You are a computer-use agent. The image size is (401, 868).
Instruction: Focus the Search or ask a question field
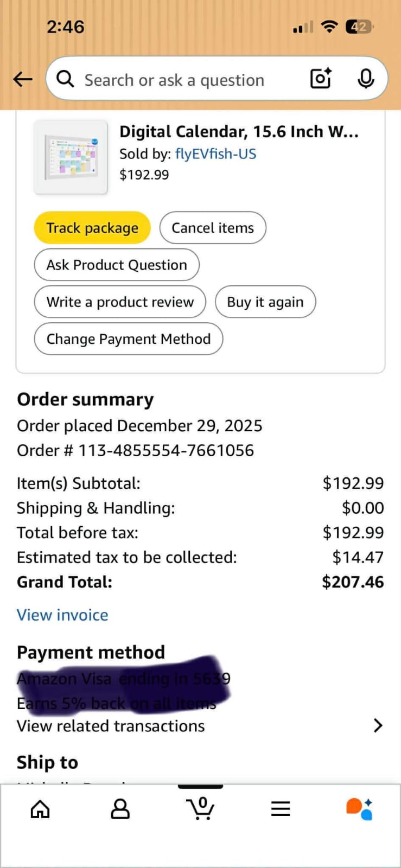[184, 80]
